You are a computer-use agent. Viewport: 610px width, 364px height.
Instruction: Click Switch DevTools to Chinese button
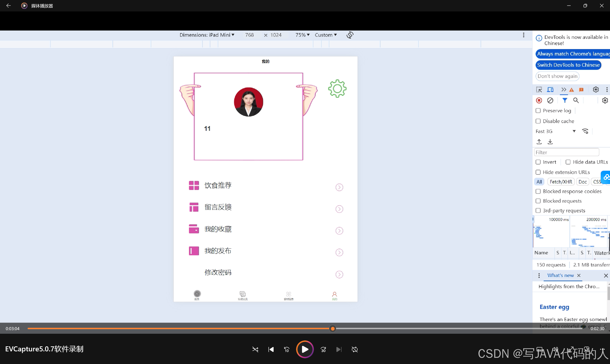568,65
